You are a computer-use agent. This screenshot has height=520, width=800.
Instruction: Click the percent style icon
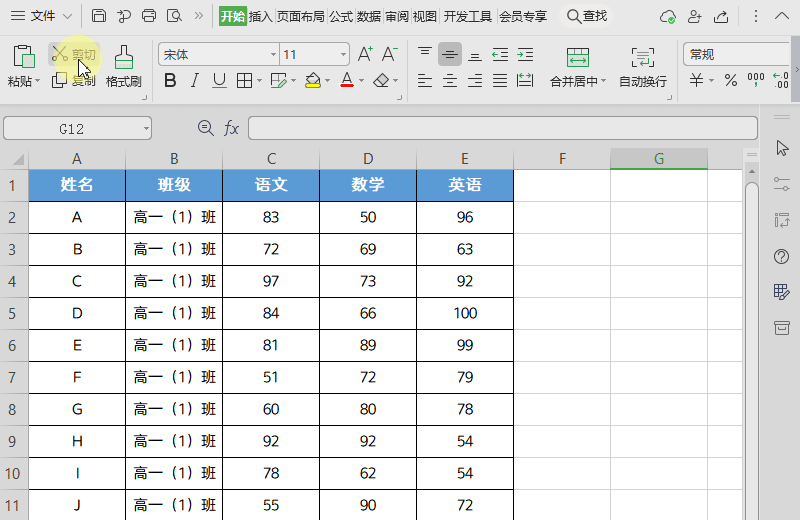point(731,80)
